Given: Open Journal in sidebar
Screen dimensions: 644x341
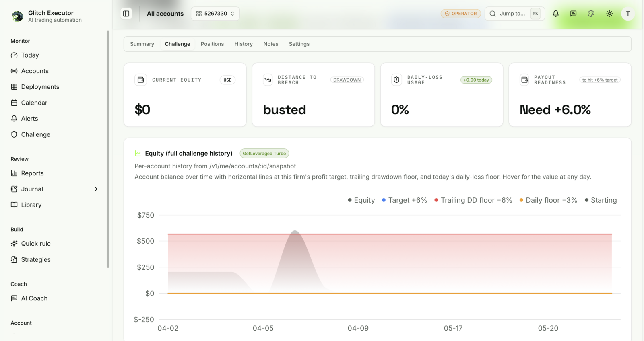Looking at the screenshot, I should pos(32,189).
